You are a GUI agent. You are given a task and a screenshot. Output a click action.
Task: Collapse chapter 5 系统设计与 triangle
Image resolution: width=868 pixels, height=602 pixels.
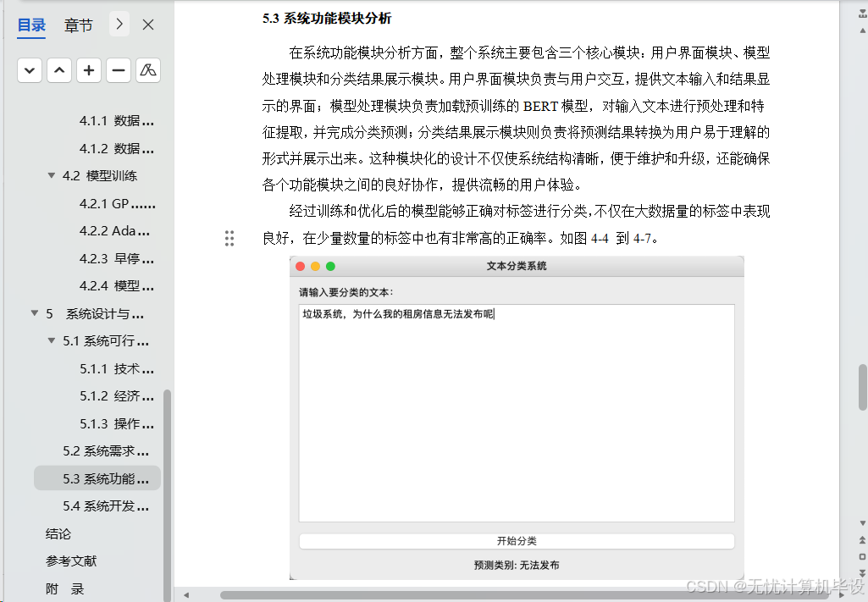[x=35, y=313]
